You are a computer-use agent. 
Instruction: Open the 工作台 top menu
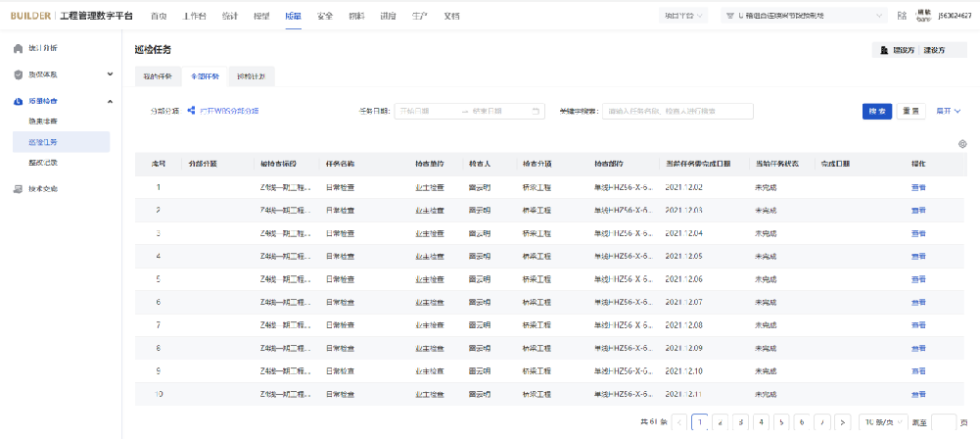[x=195, y=17]
